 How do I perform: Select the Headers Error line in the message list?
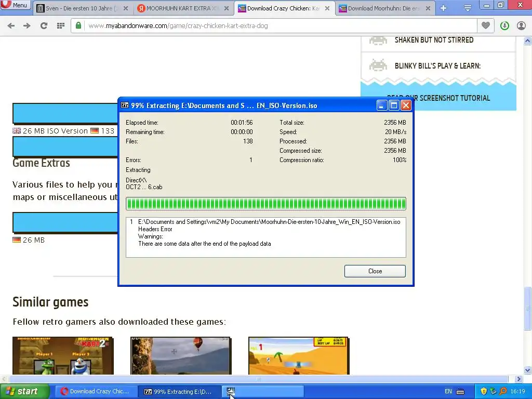pyautogui.click(x=155, y=229)
